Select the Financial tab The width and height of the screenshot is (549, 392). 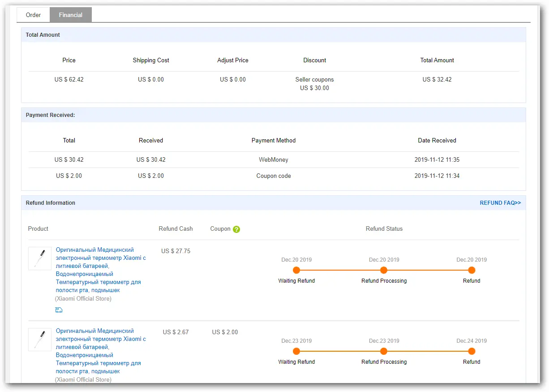pos(71,15)
